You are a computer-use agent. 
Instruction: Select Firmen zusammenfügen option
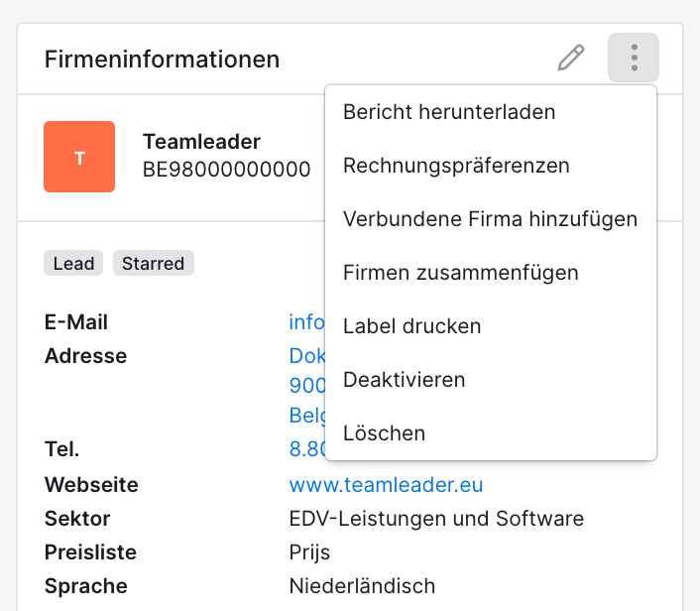point(491,273)
